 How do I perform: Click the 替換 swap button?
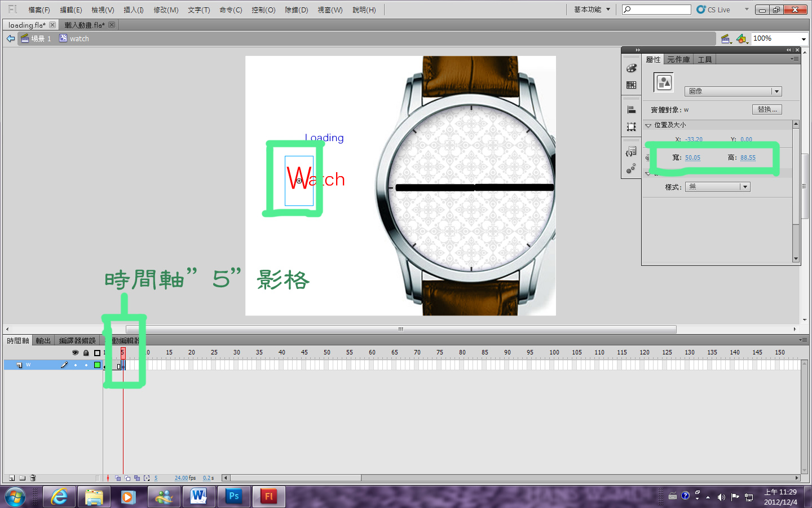point(767,109)
